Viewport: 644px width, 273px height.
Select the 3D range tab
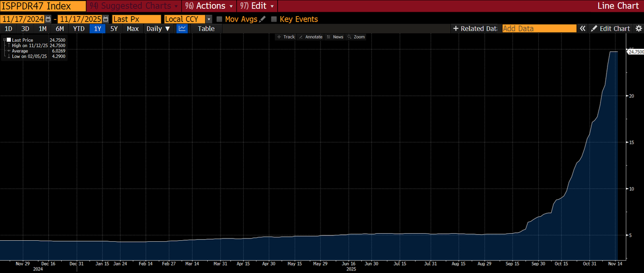point(25,28)
